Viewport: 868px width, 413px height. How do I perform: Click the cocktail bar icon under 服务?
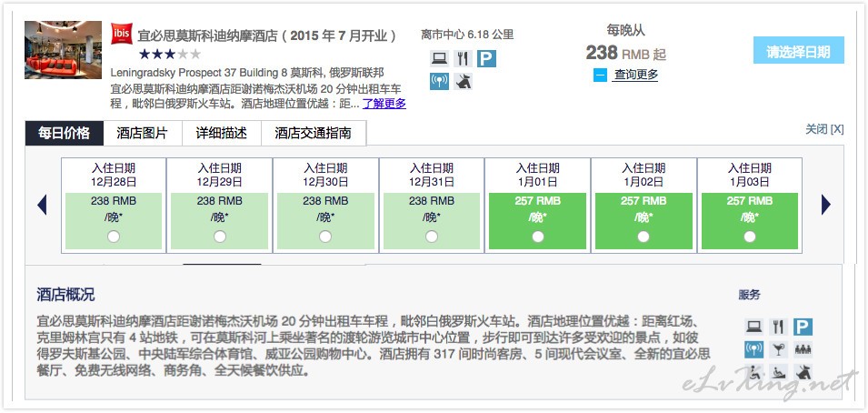[x=778, y=350]
